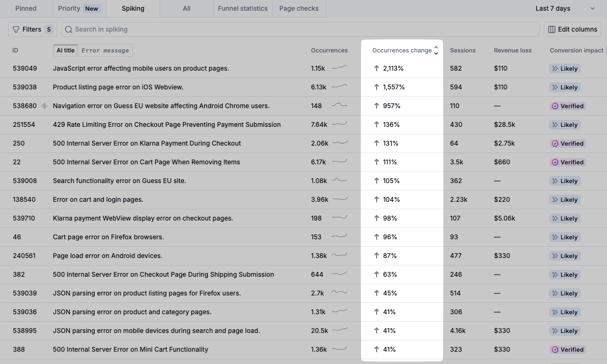
Task: Open the 429 Rate Limiting Error issue
Action: tap(167, 125)
